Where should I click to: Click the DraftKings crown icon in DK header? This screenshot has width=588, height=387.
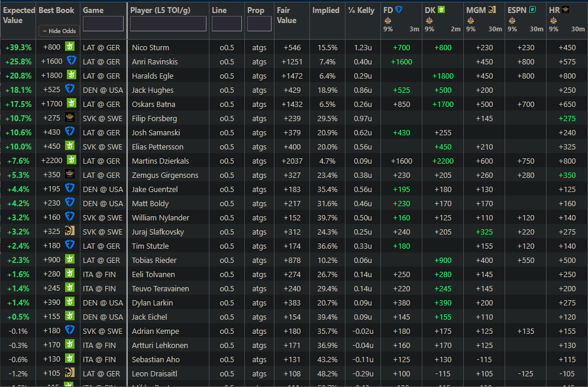pos(441,9)
